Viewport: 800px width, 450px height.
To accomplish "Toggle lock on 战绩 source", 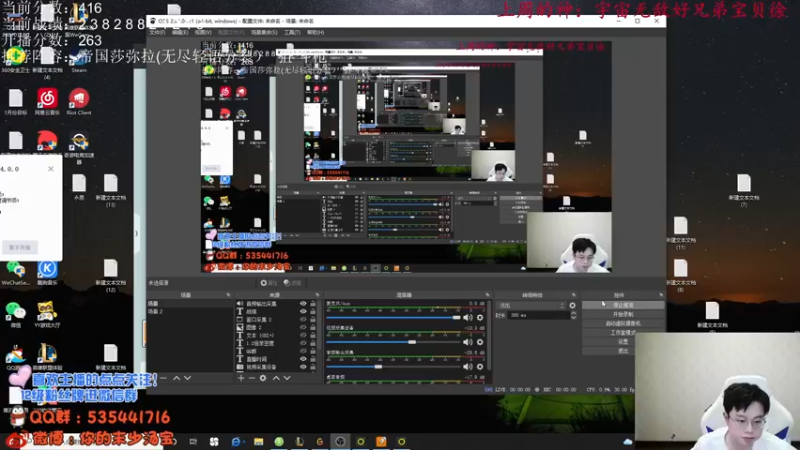I will click(x=313, y=311).
